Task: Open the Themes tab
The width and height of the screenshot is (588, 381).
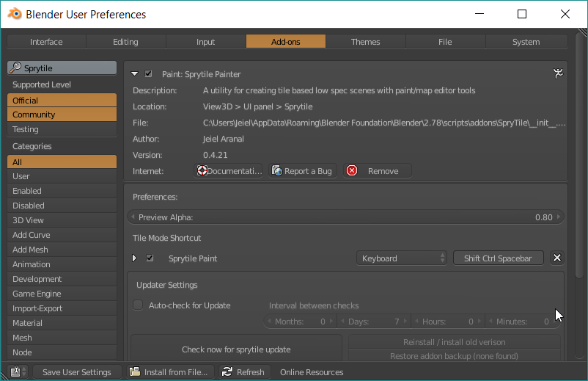Action: tap(365, 42)
